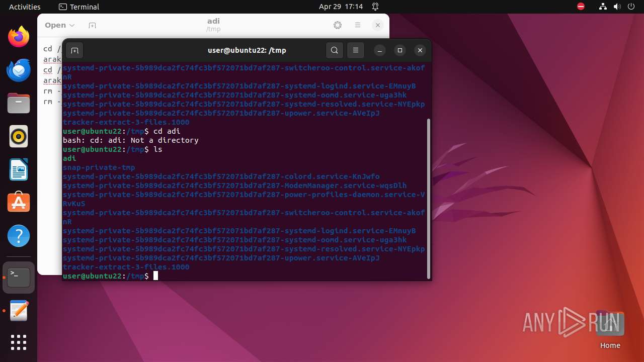Open the Home desktop folder
Screen dimensions: 644x362
coord(610,330)
